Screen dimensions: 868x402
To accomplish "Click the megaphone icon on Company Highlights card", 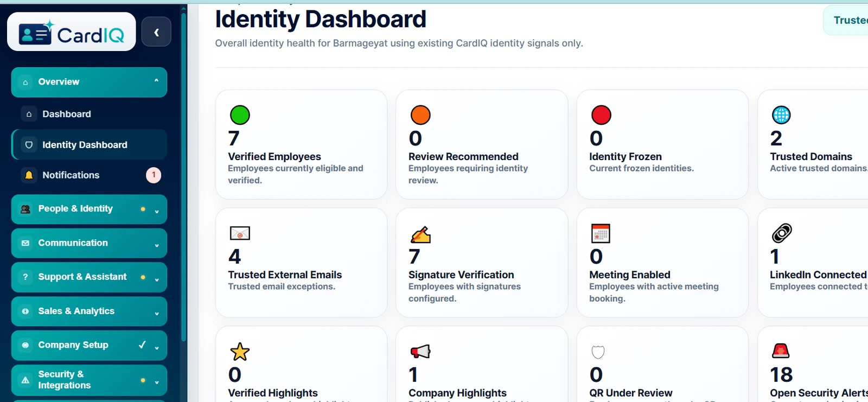I will (420, 352).
